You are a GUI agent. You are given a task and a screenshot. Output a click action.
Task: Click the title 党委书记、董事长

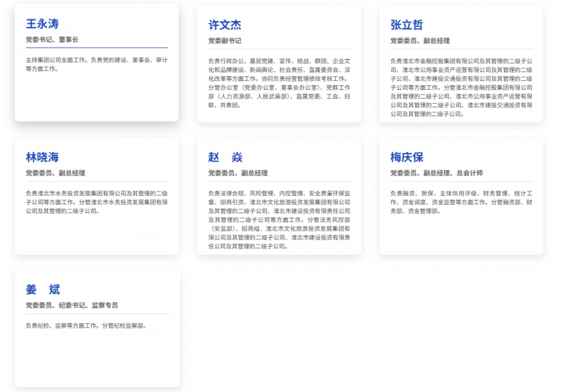52,40
